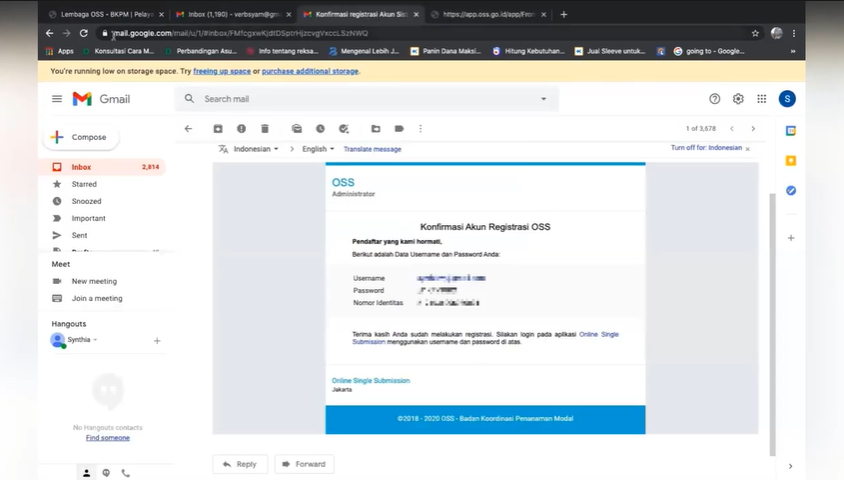Delete the email using the trash icon
This screenshot has width=844, height=480.
[x=265, y=129]
